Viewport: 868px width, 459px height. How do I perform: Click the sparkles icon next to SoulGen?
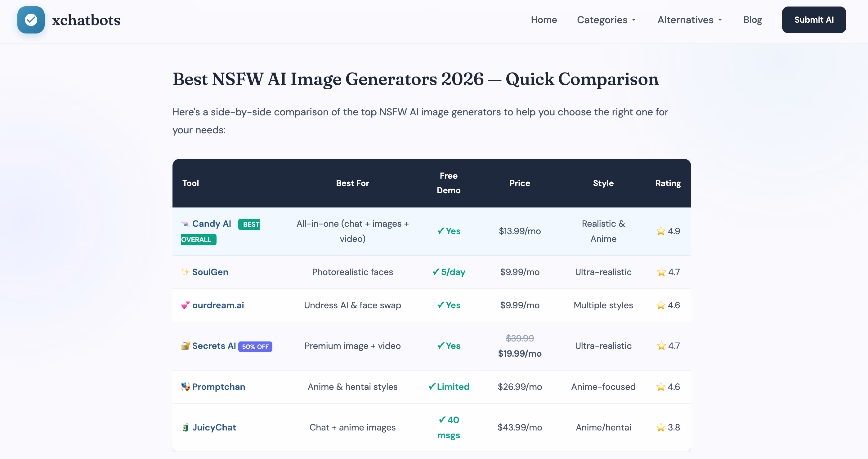coord(185,272)
